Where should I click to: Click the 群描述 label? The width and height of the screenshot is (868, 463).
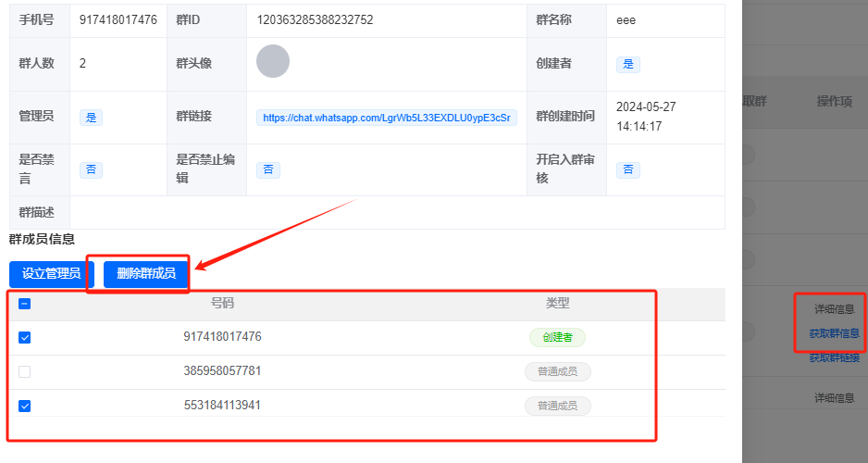(x=36, y=212)
